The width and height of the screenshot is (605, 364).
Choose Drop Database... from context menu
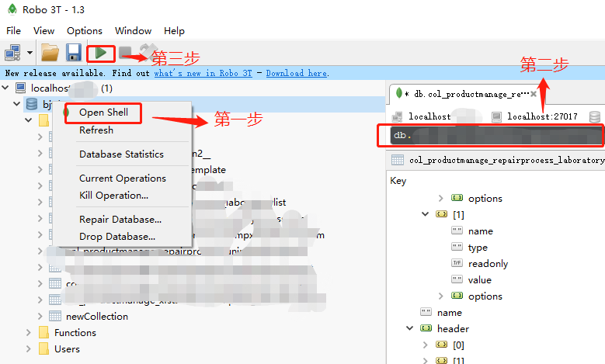117,237
